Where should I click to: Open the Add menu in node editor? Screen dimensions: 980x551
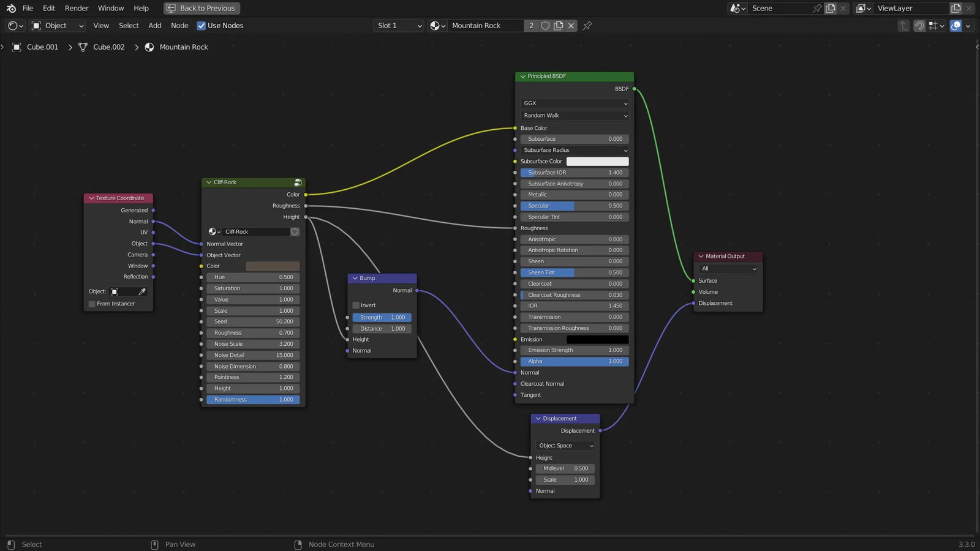point(155,26)
